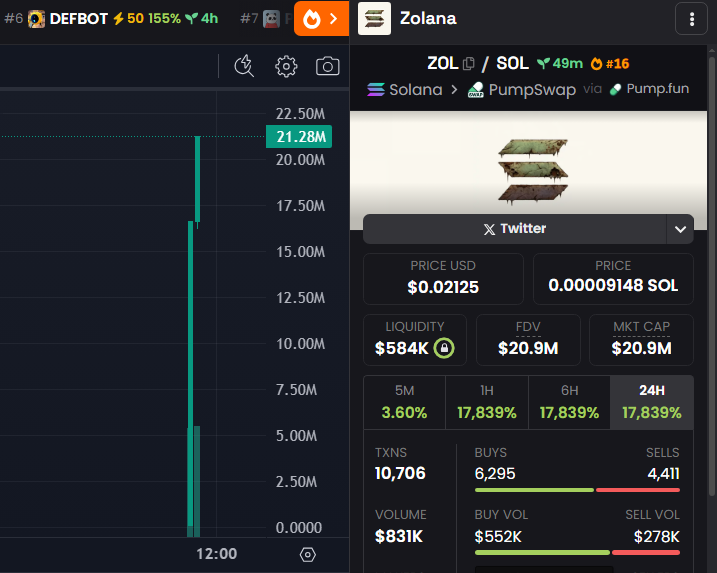Select the 24H timeframe tab
The width and height of the screenshot is (717, 573).
[x=651, y=403]
